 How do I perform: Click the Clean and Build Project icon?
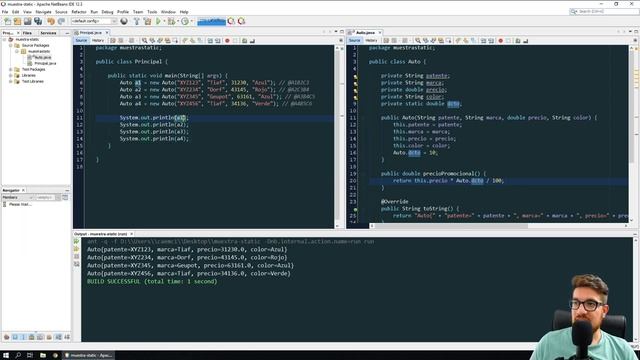[x=147, y=21]
